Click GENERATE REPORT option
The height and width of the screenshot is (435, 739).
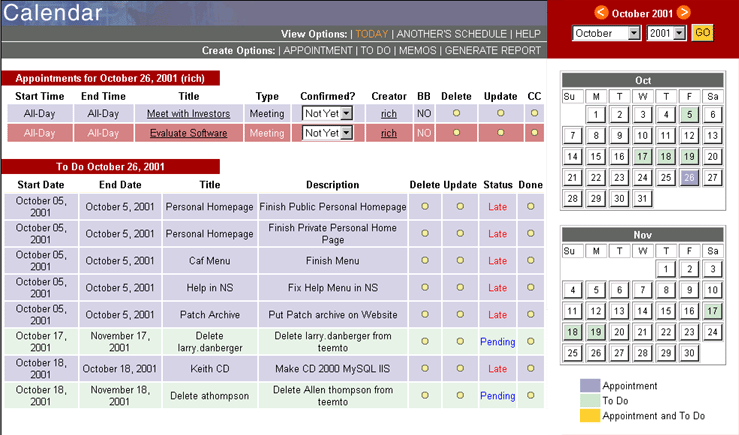493,50
